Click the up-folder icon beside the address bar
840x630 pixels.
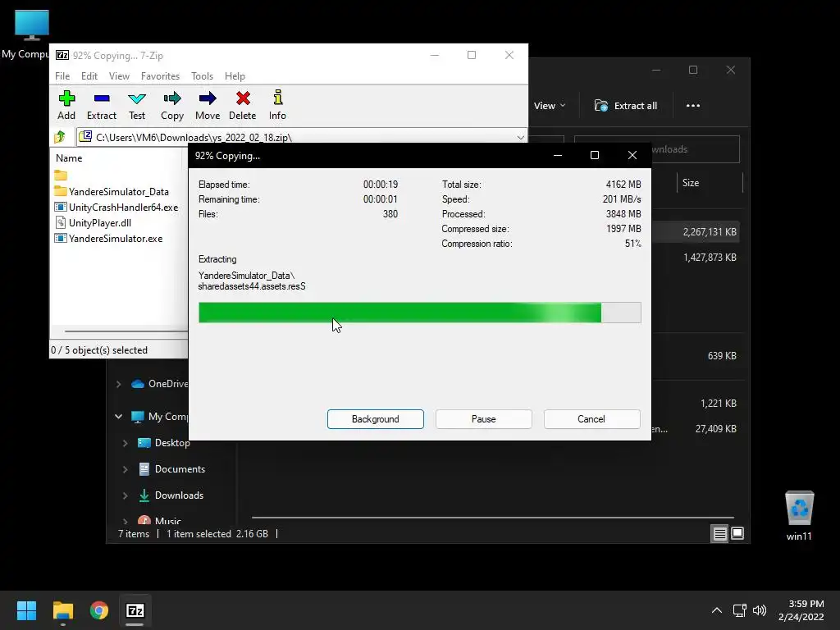coord(60,137)
